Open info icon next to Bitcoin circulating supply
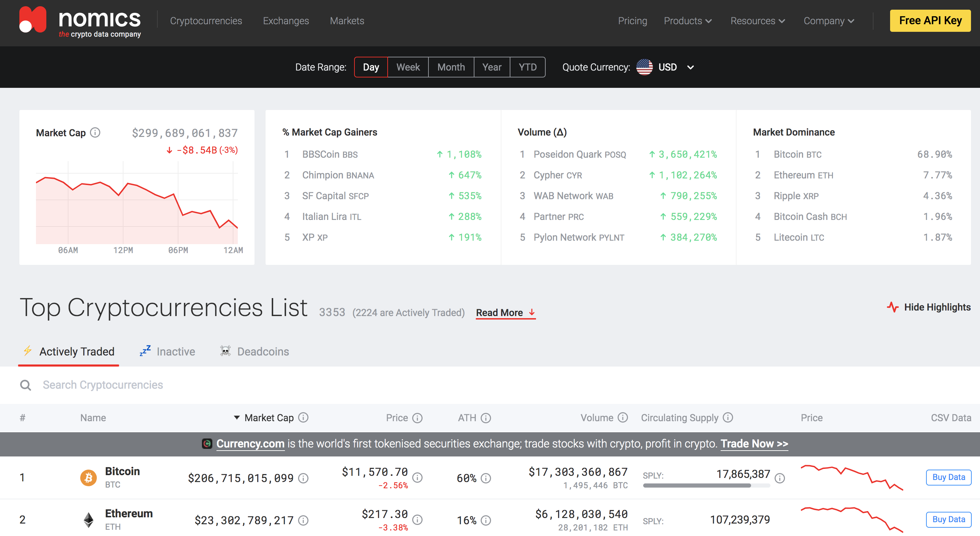Screen dimensions: 980x536 [780, 478]
